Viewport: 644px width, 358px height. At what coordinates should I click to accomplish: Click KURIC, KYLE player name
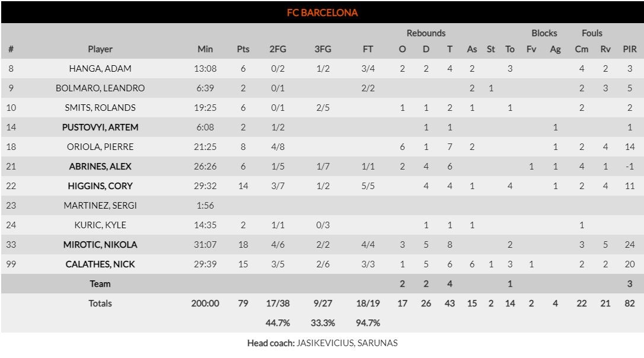100,225
